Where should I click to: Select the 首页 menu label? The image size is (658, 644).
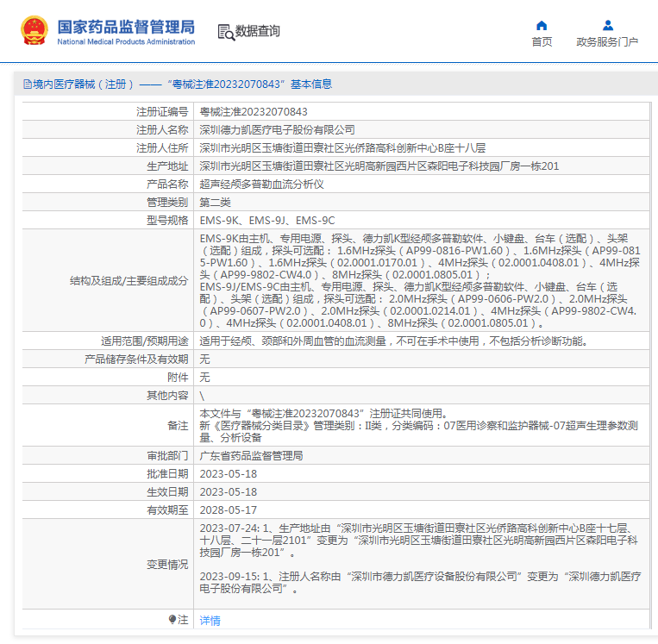point(542,42)
